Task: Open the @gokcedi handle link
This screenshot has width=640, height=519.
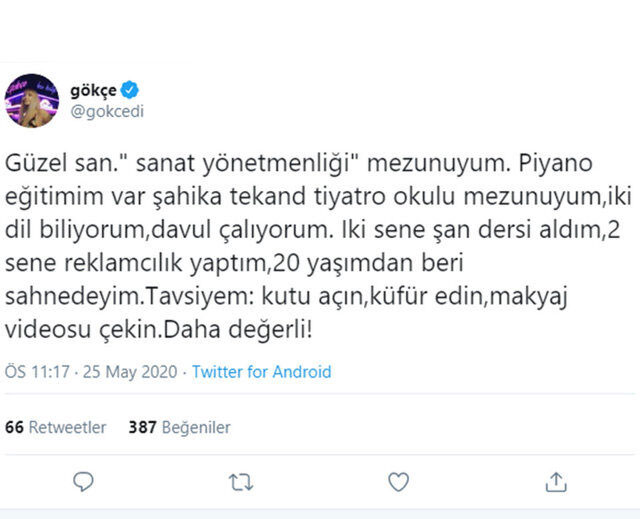Action: tap(109, 111)
